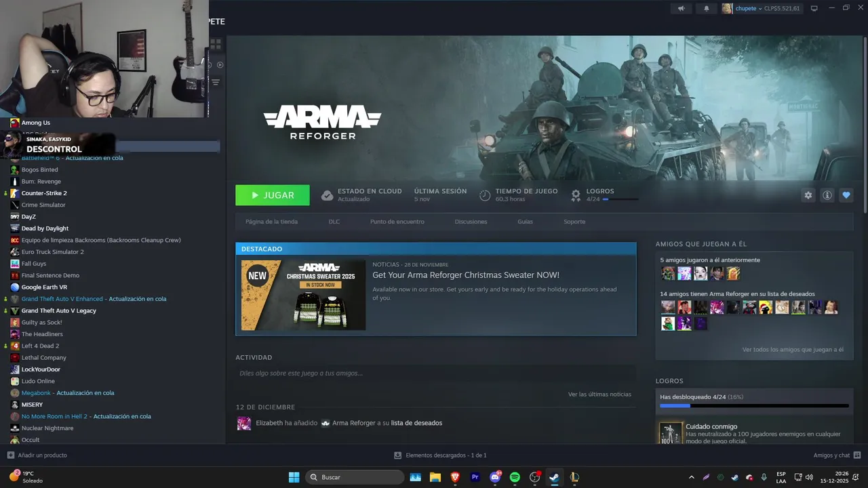Screen dimensions: 868x488
Task: Open 'Amigos y chat' panel
Action: click(837, 455)
